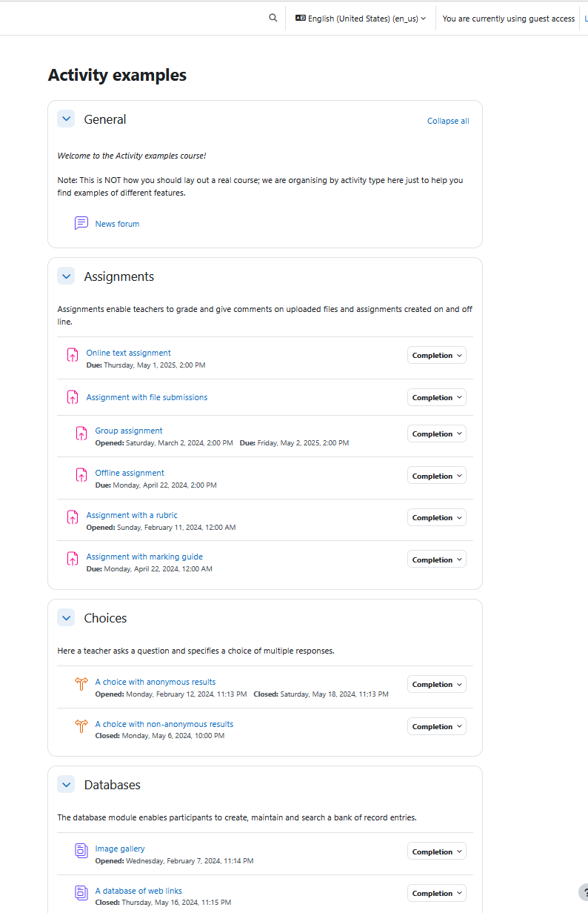
Task: Click database of web links icon
Action: click(81, 893)
